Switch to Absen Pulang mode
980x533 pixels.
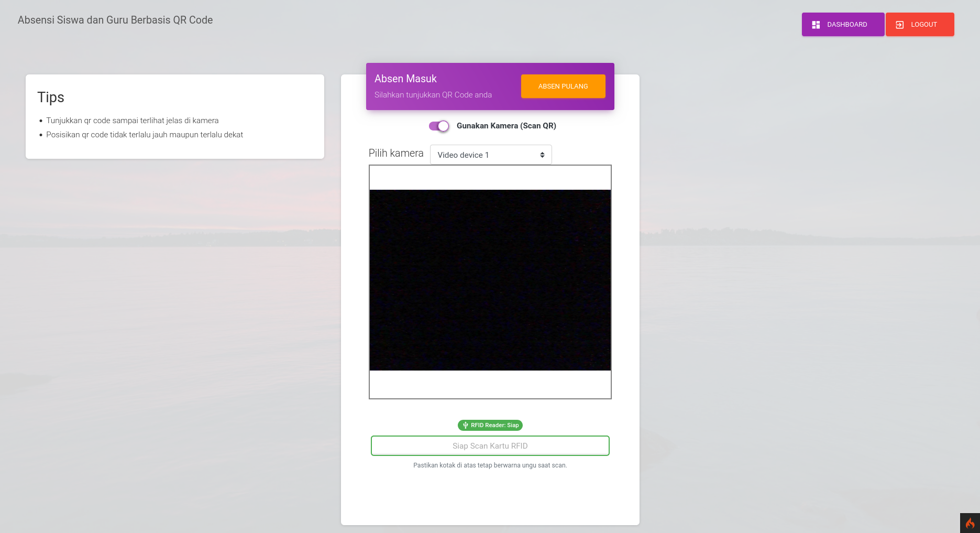563,86
